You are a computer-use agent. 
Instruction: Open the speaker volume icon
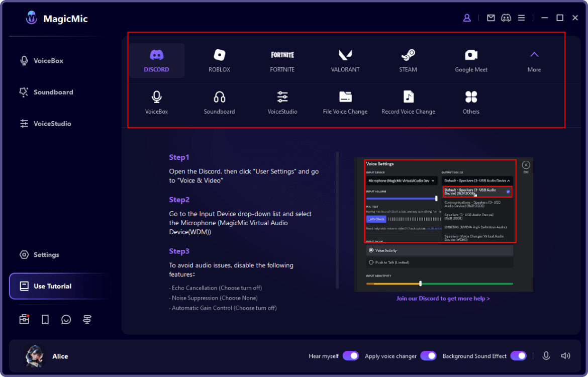pyautogui.click(x=565, y=355)
